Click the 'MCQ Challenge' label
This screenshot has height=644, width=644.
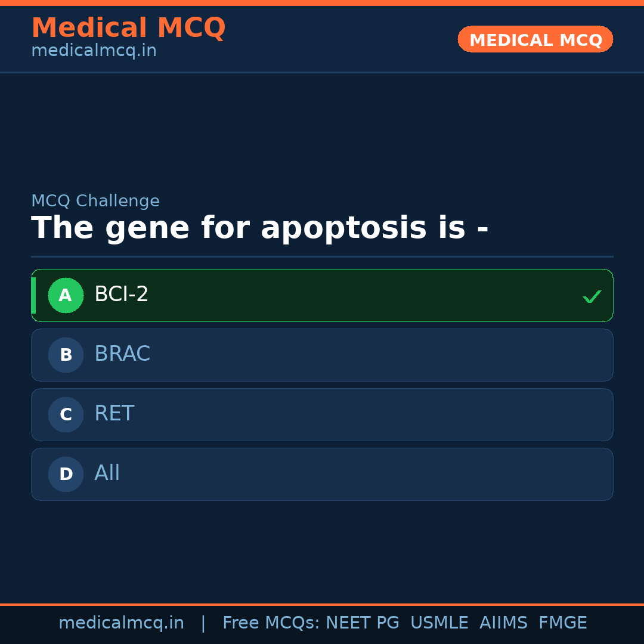[95, 202]
